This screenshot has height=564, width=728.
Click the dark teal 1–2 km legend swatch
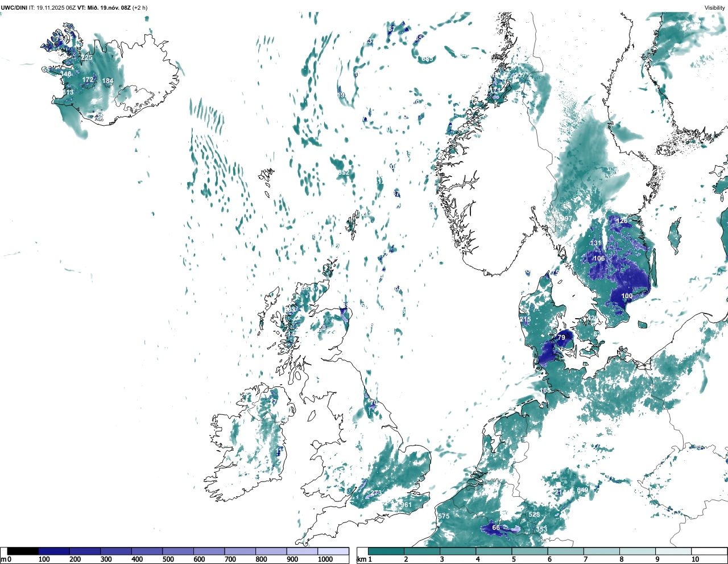[x=386, y=551]
